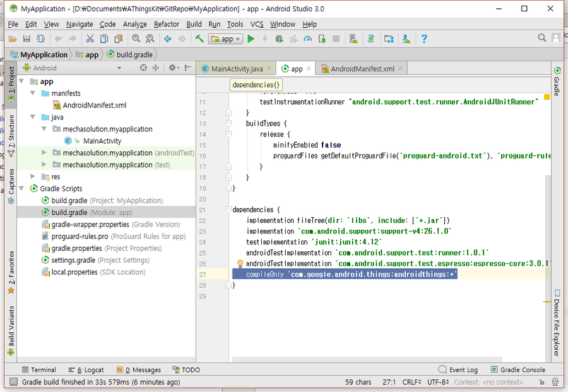Click Attach debugger to Android process icon
This screenshot has width=568, height=392.
coord(322,39)
